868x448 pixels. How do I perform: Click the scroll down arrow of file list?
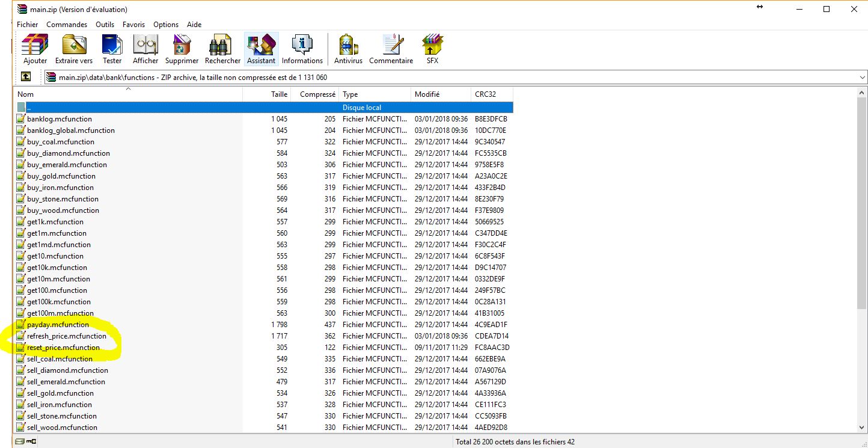click(863, 427)
